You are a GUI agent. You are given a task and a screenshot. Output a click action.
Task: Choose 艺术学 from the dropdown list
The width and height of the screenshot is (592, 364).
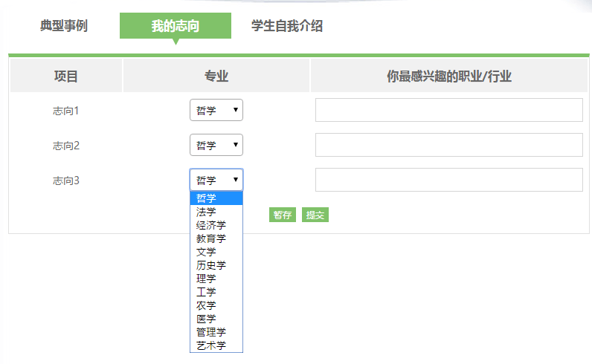click(216, 345)
